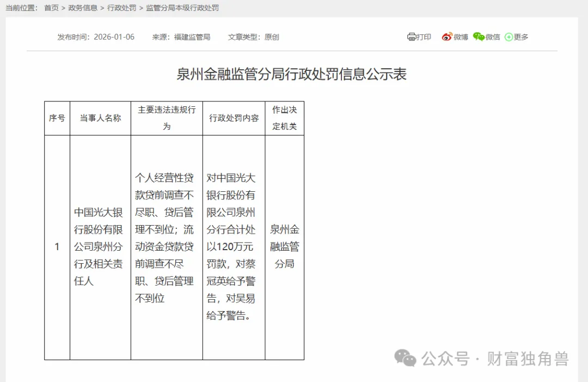The image size is (588, 382).
Task: Click the printer icon next to 打印
Action: tap(412, 37)
